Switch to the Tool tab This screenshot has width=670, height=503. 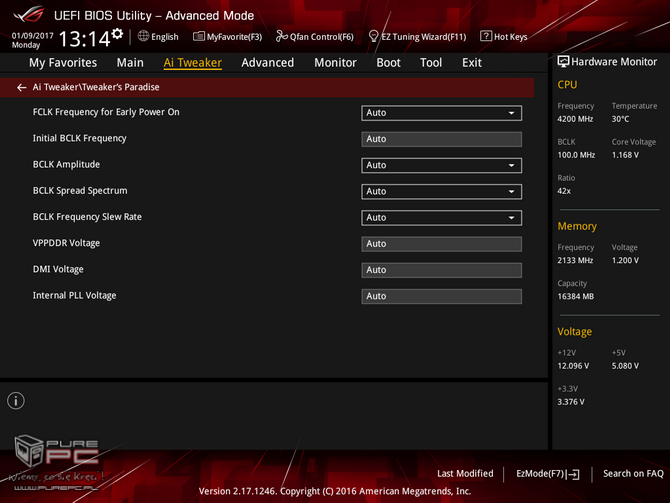point(431,63)
